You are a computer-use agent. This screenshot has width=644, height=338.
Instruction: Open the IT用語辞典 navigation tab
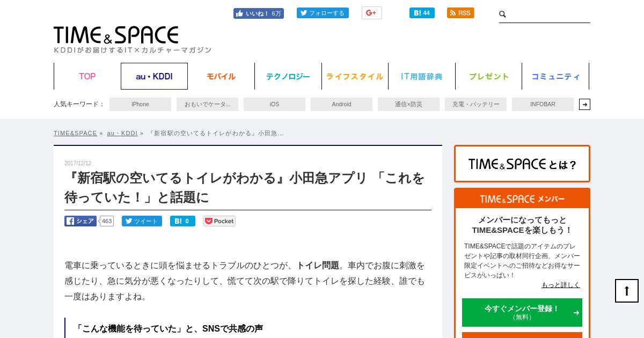(422, 76)
